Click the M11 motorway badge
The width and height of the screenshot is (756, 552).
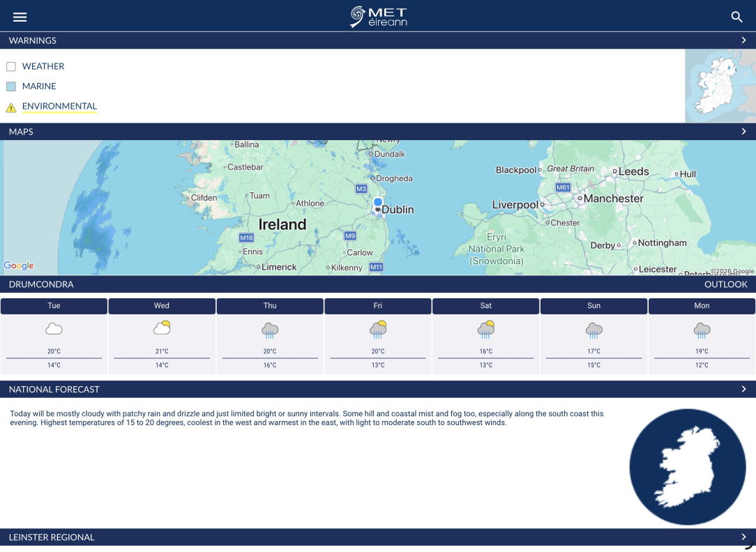pyautogui.click(x=376, y=267)
